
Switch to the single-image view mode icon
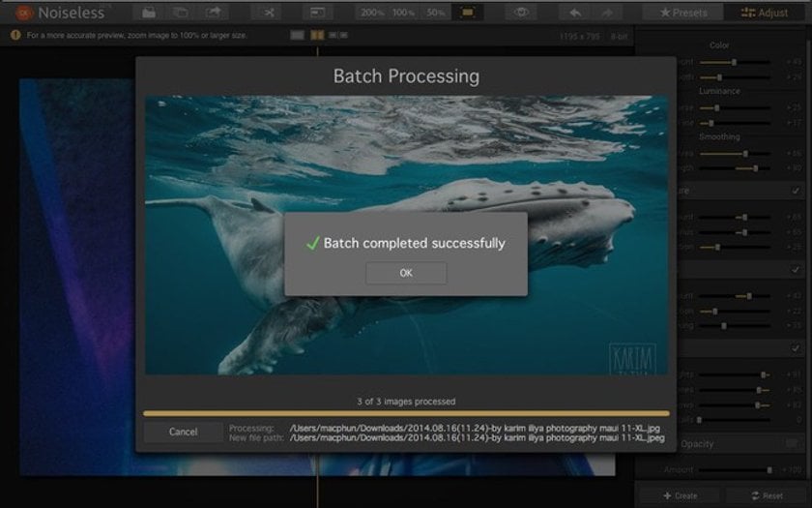[x=297, y=35]
